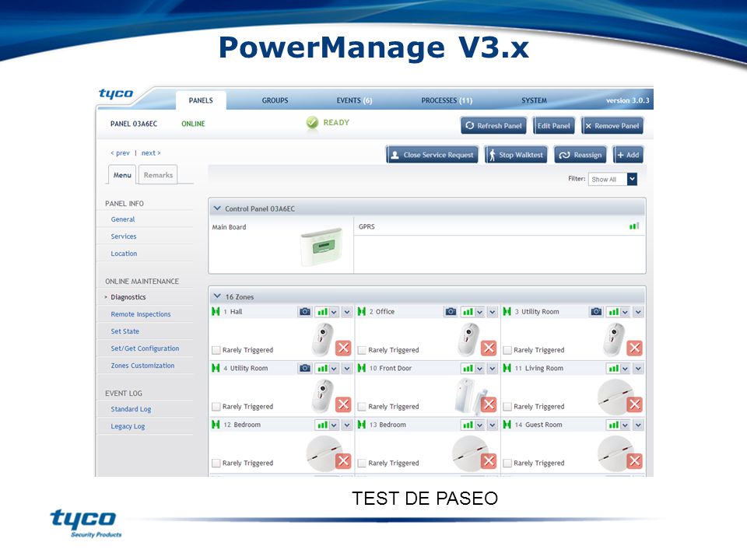Click the green READY checkmark icon
This screenshot has width=747, height=560.
(x=312, y=123)
